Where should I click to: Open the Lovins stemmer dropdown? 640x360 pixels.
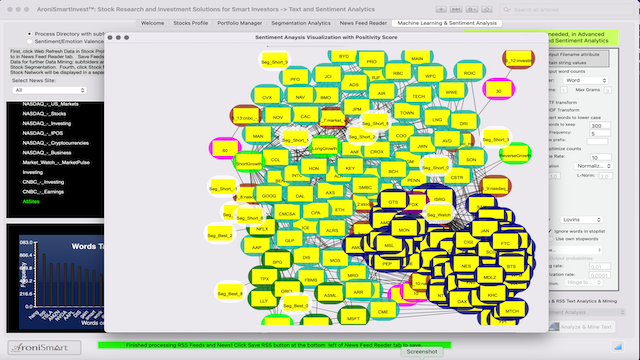click(582, 220)
